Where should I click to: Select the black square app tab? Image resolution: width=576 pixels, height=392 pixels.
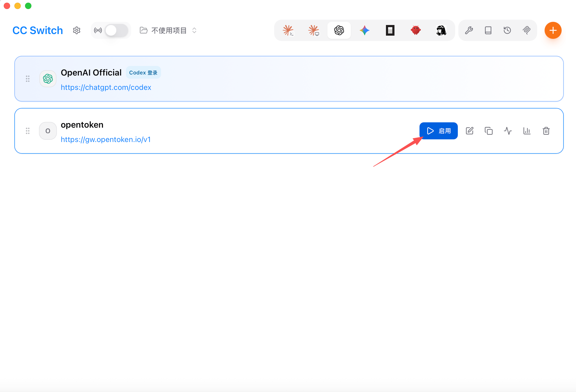(x=390, y=30)
